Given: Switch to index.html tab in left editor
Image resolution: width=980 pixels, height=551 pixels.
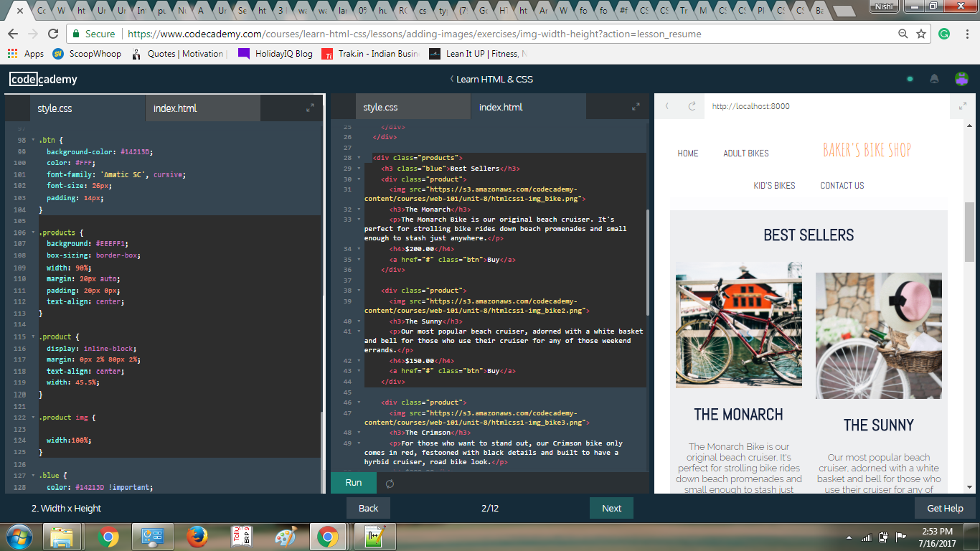Looking at the screenshot, I should point(175,108).
